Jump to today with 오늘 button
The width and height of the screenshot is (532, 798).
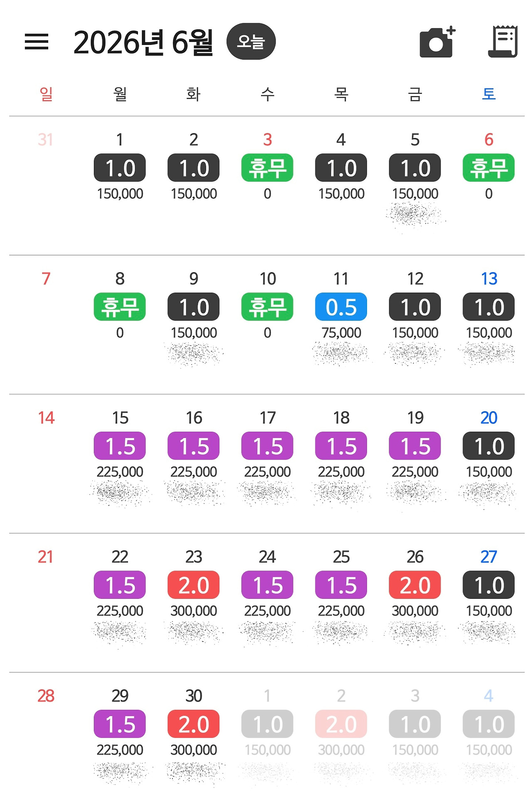(x=251, y=42)
